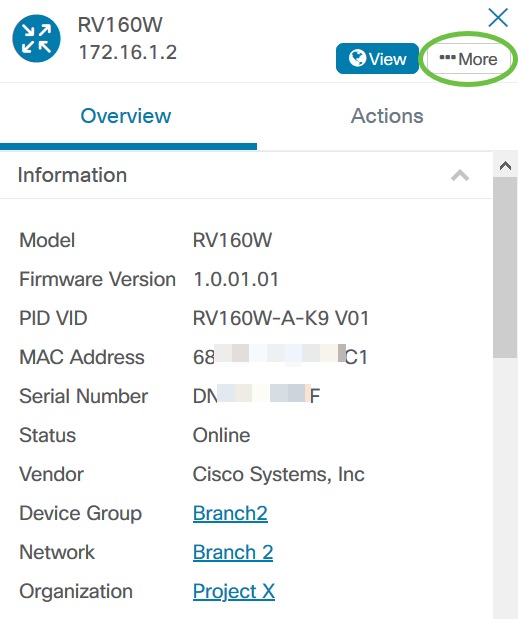518x619 pixels.
Task: Click the three-dots More button
Action: [468, 59]
